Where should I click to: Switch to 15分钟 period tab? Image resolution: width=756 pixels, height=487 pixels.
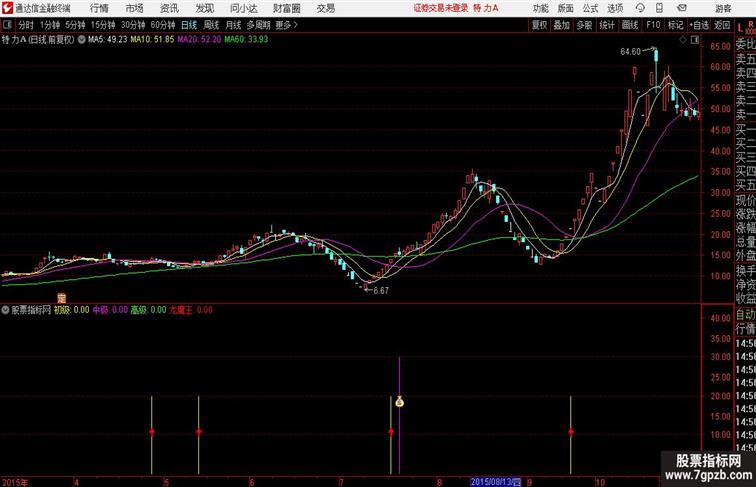pos(103,25)
